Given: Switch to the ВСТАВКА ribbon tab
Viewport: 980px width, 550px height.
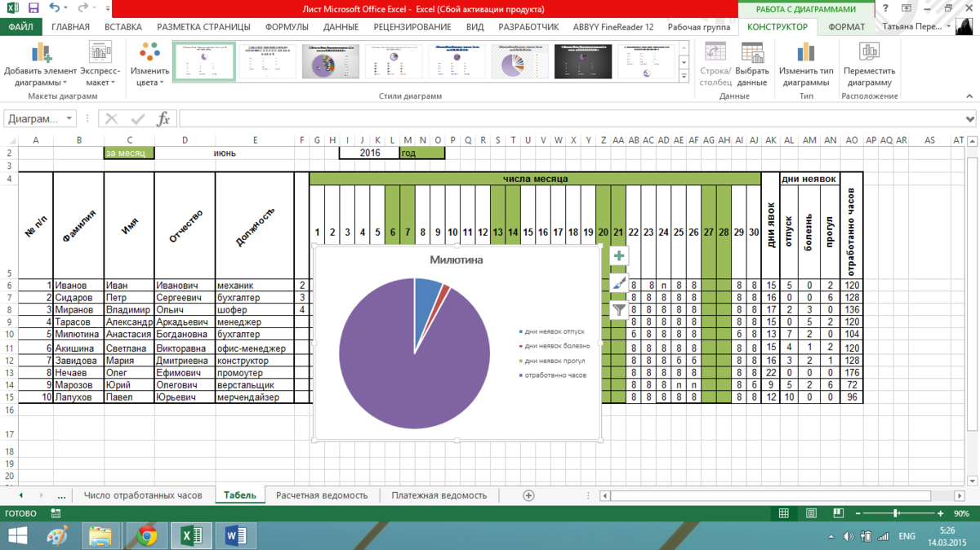Looking at the screenshot, I should [123, 27].
